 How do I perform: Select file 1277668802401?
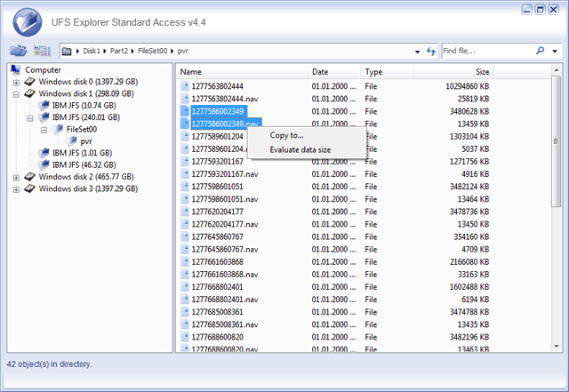point(217,287)
